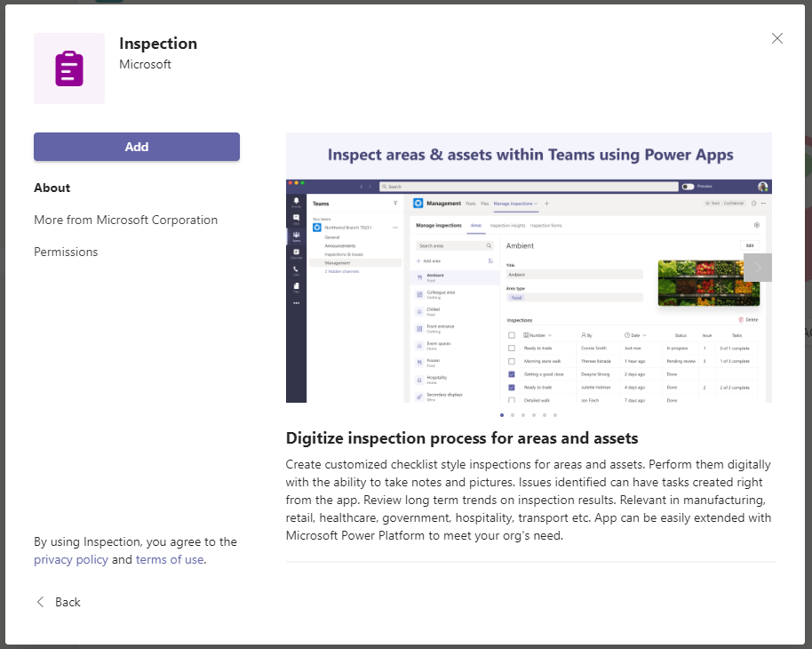
Task: Click the purple Inspection clipboard app icon
Action: [69, 68]
